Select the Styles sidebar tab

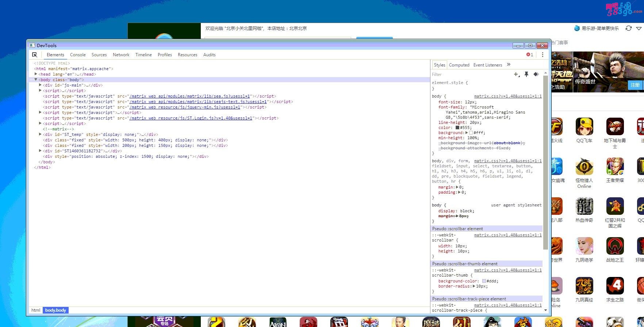click(x=439, y=65)
